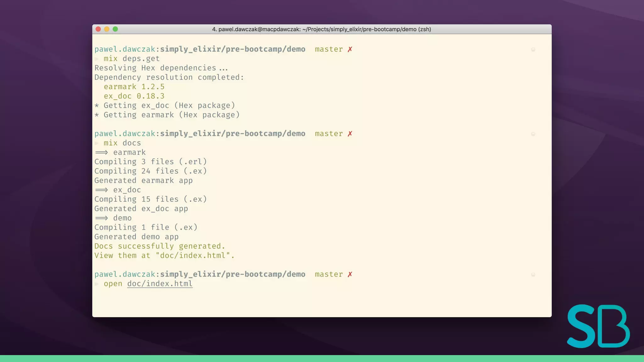Screen dimensions: 644x362
Task: Click the prompt arrow before mix docs
Action: click(x=97, y=143)
